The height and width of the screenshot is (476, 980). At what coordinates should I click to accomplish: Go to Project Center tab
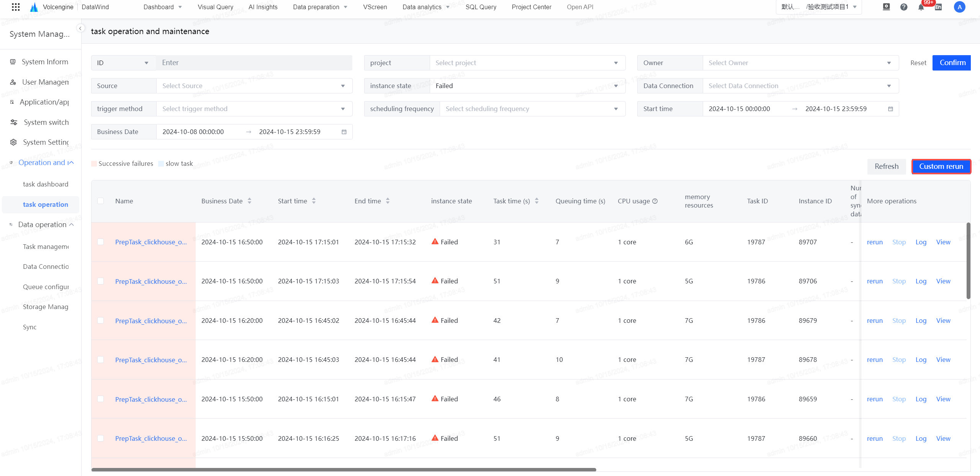pyautogui.click(x=531, y=7)
